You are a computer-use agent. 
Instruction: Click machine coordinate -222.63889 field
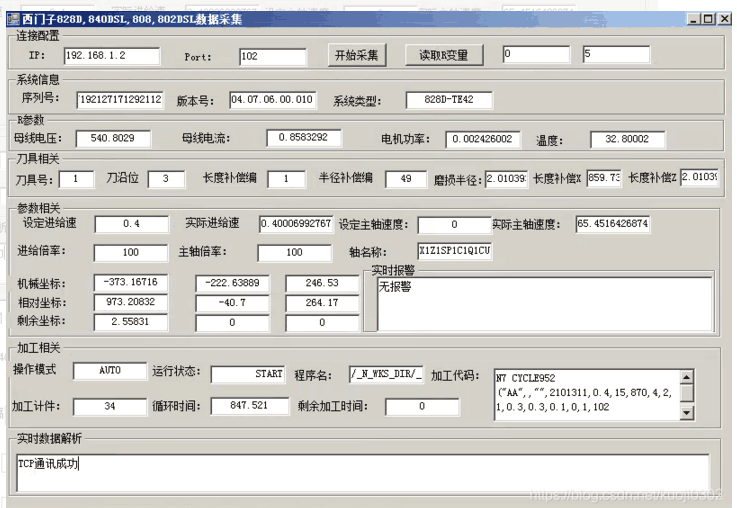(x=232, y=283)
